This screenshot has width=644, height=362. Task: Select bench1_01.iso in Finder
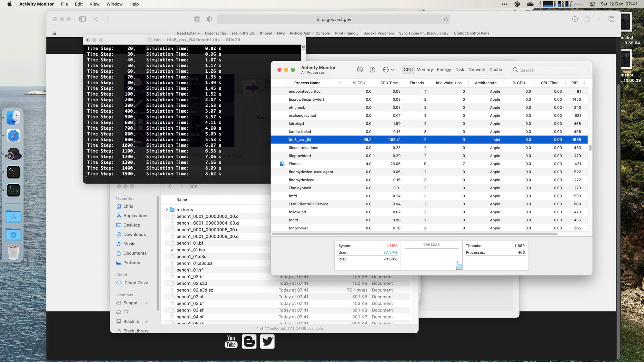pyautogui.click(x=190, y=250)
